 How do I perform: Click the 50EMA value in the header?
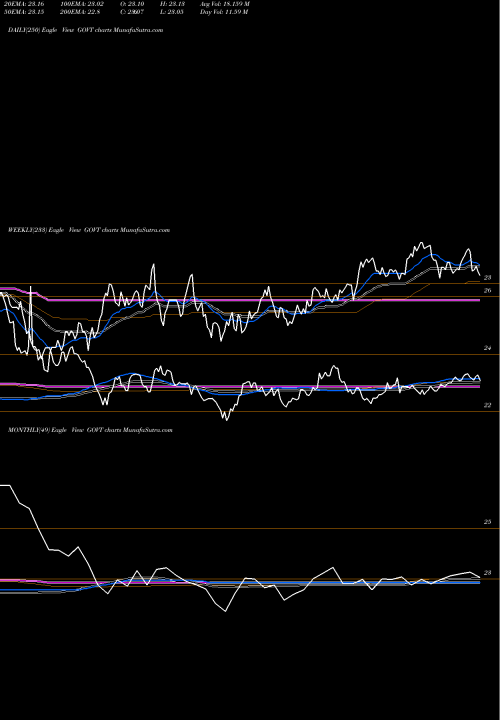coord(24,12)
